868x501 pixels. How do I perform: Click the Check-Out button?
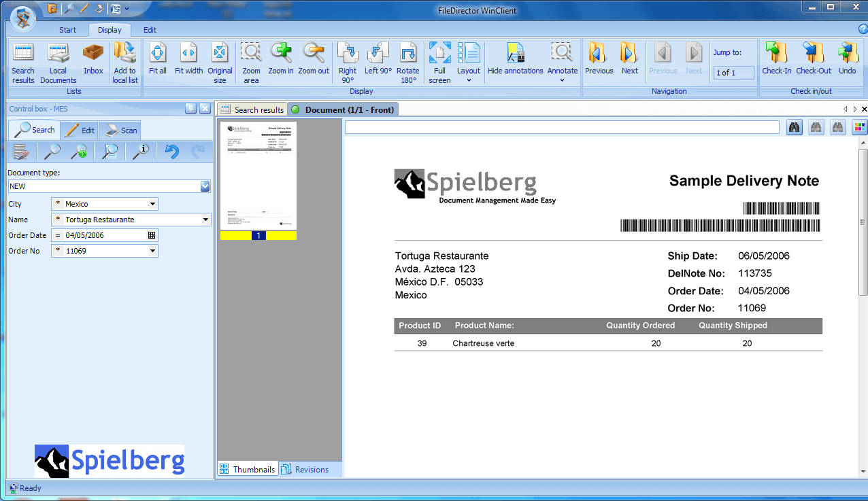coord(814,58)
